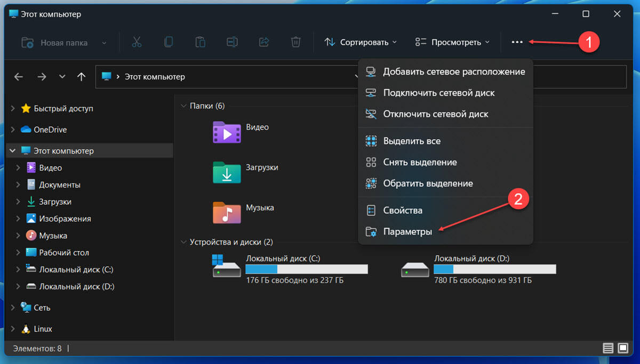
Task: Select Изображения in the sidebar tree
Action: pyautogui.click(x=65, y=219)
